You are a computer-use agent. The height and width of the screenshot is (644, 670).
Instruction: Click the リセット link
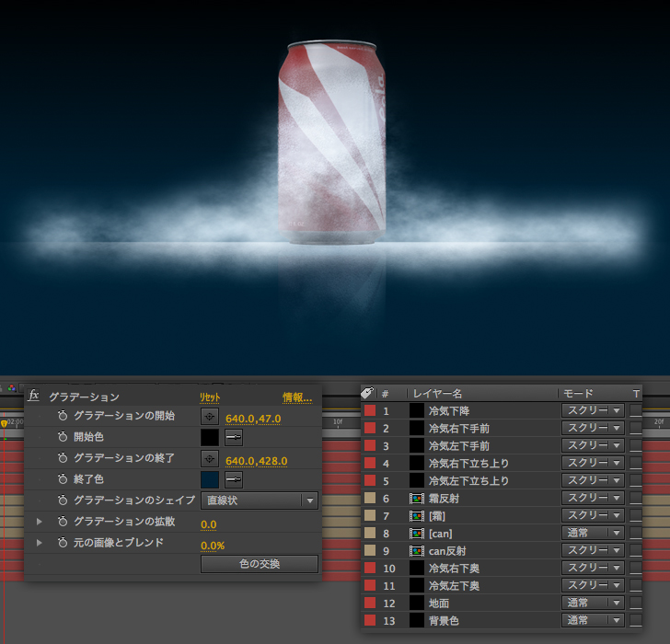[x=211, y=397]
